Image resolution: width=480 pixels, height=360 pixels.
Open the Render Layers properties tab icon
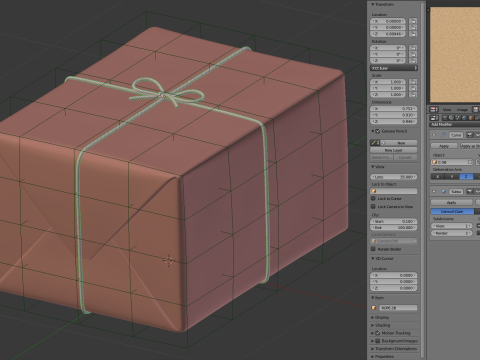pos(451,118)
